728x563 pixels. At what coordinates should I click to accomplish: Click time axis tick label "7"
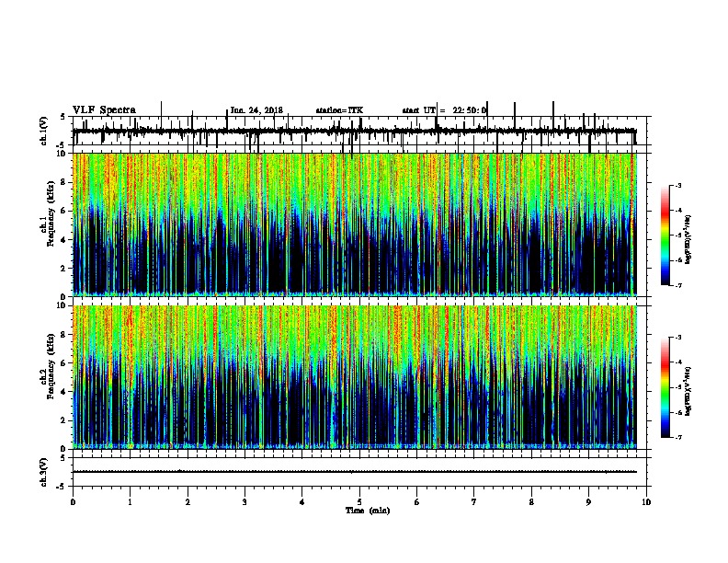tap(474, 502)
